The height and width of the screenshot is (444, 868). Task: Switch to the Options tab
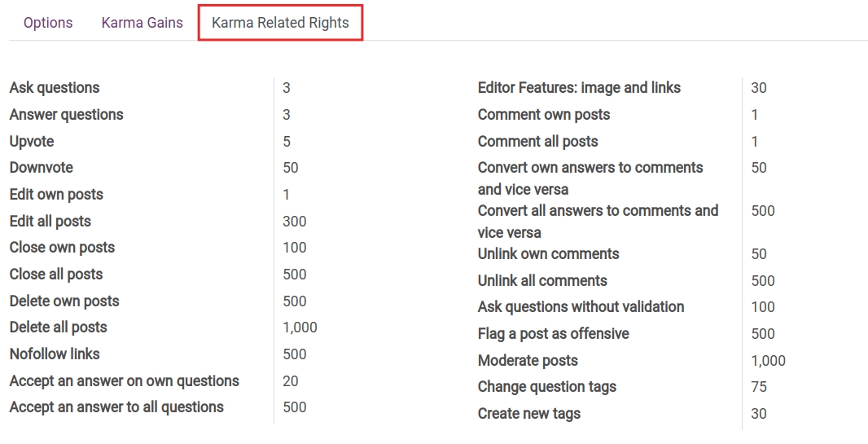pos(48,23)
